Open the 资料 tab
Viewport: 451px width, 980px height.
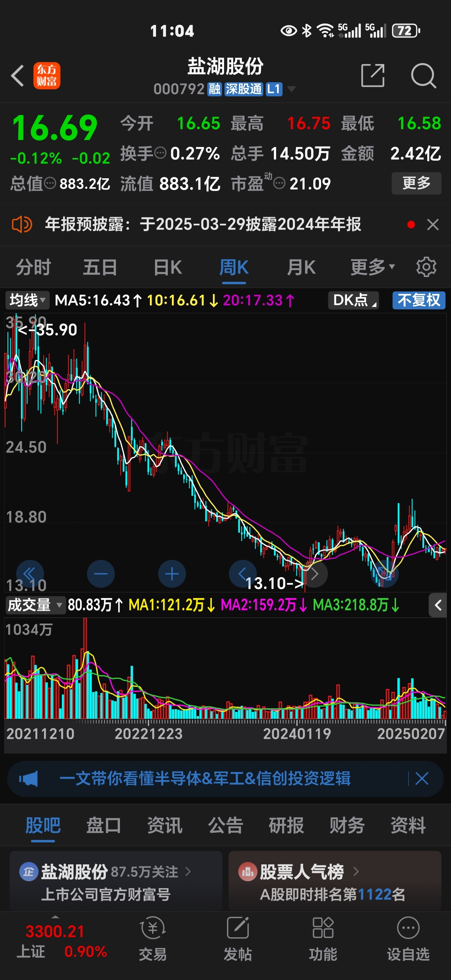click(x=408, y=825)
